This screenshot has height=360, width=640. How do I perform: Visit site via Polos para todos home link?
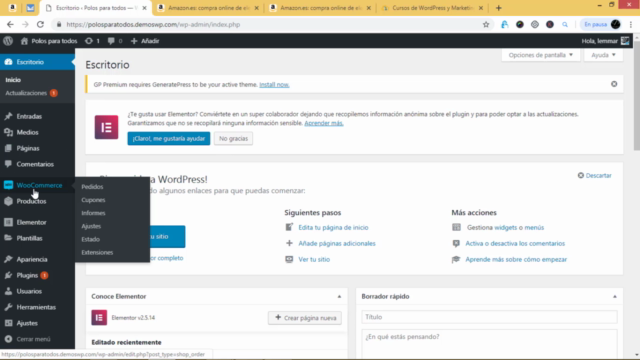[x=49, y=41]
